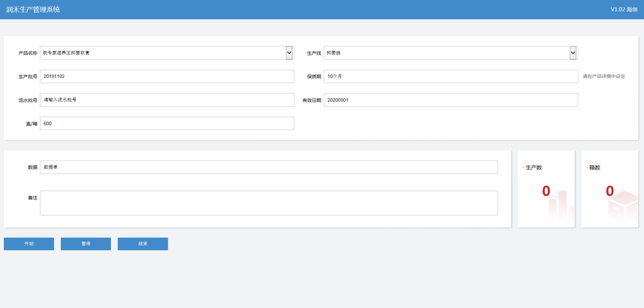This screenshot has width=644, height=308.
Task: Click the 有效日期 field showing 20200901
Action: (x=450, y=100)
